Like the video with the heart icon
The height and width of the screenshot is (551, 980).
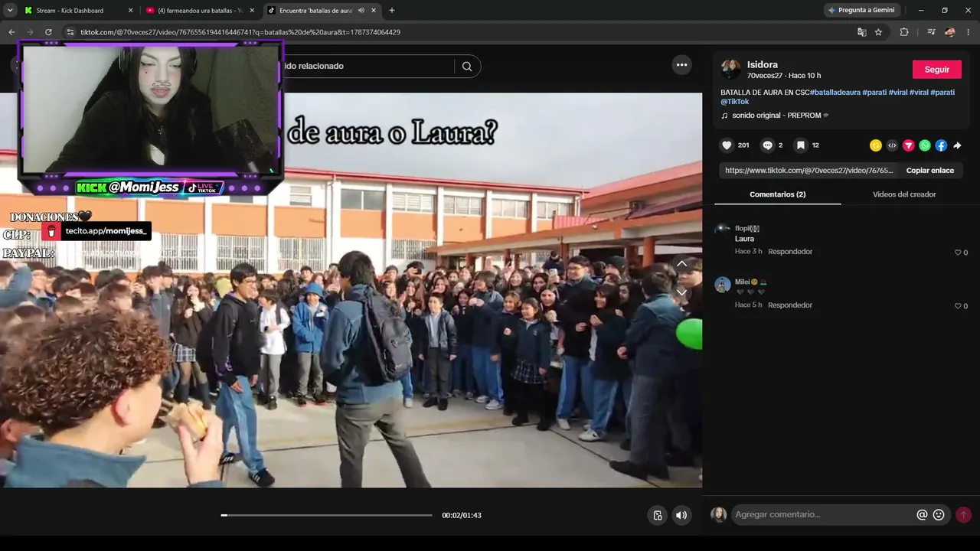727,145
